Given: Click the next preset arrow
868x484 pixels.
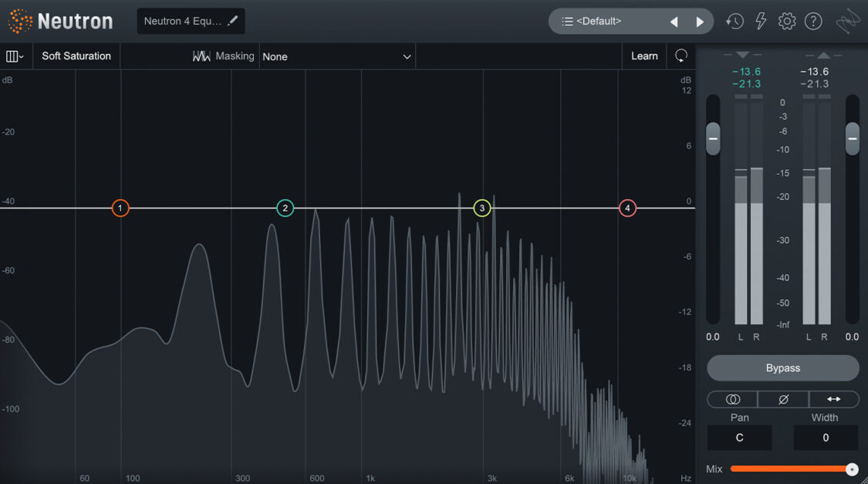Looking at the screenshot, I should [x=699, y=21].
